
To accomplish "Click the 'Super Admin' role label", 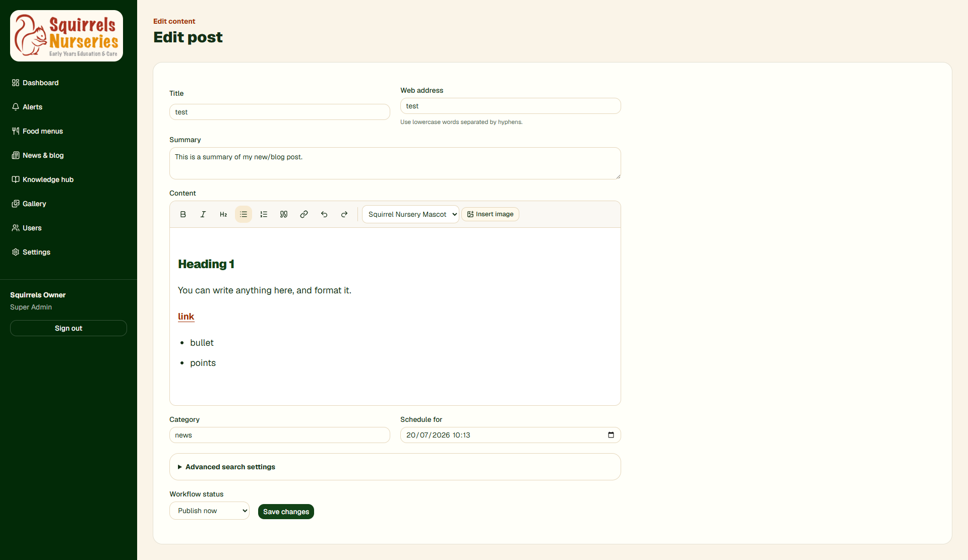I will (x=31, y=307).
